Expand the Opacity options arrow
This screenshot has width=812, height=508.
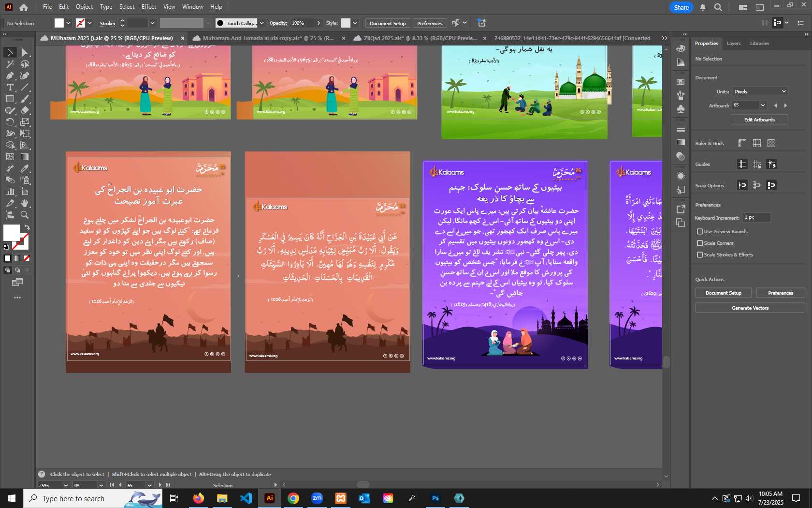(x=319, y=23)
